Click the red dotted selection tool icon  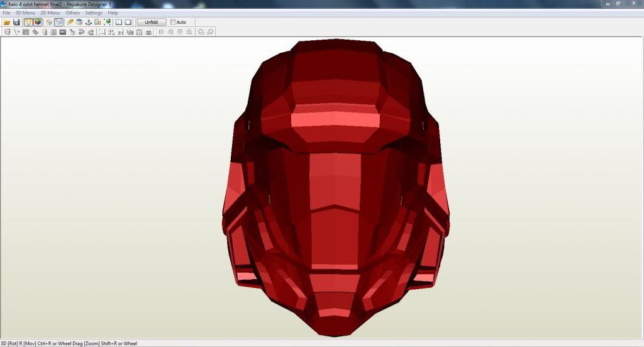click(7, 32)
